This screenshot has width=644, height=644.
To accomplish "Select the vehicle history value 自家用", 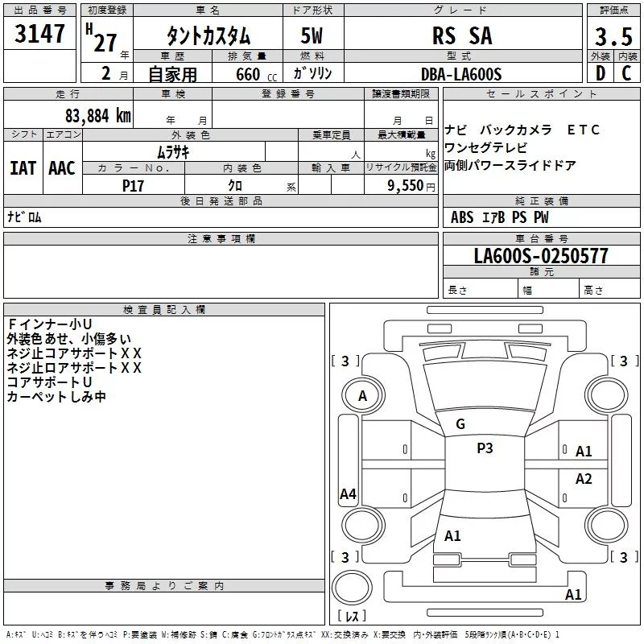I will (x=172, y=74).
